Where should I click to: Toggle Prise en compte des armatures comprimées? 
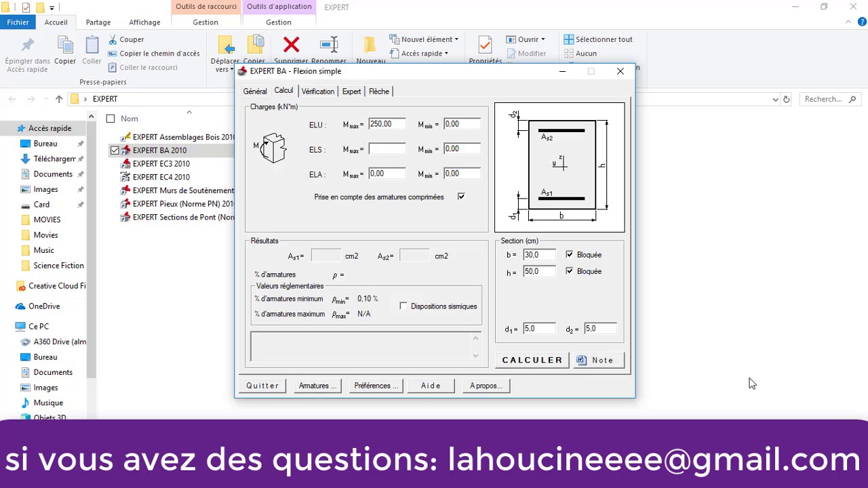pos(461,197)
